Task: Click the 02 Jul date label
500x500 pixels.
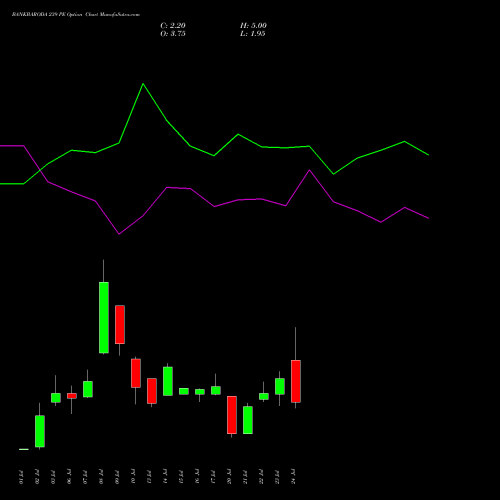Action: pos(37,477)
